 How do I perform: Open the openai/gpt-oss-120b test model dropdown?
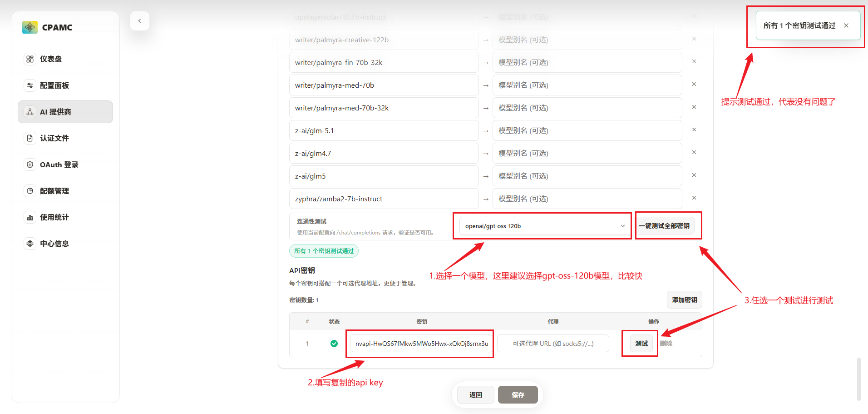point(544,226)
